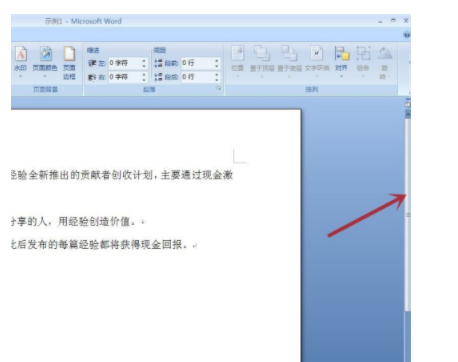Open Word help with the question mark icon
Image resolution: width=458 pixels, height=362 pixels.
407,35
